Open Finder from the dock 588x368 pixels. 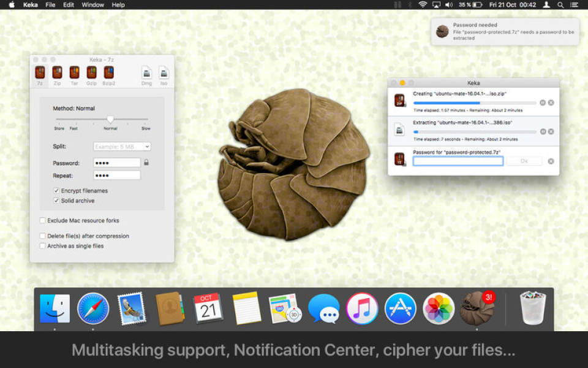[x=55, y=309]
